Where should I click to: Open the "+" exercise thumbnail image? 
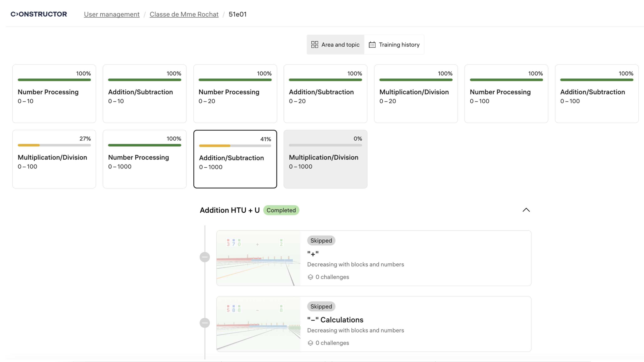point(258,258)
